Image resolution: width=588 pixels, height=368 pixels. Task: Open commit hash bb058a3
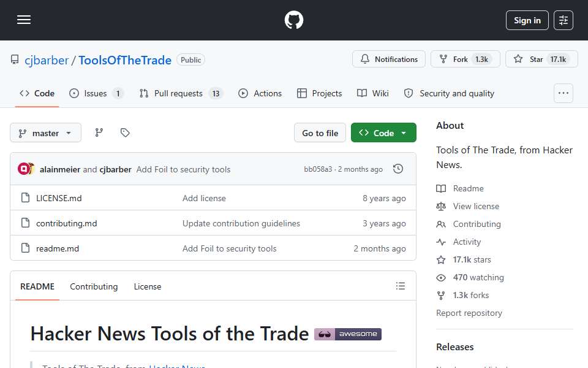(x=318, y=169)
